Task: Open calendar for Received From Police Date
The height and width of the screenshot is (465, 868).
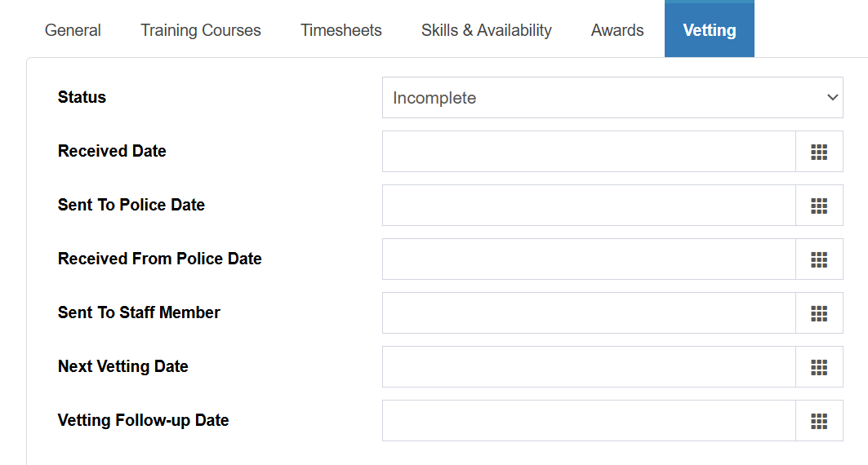Action: (x=819, y=259)
